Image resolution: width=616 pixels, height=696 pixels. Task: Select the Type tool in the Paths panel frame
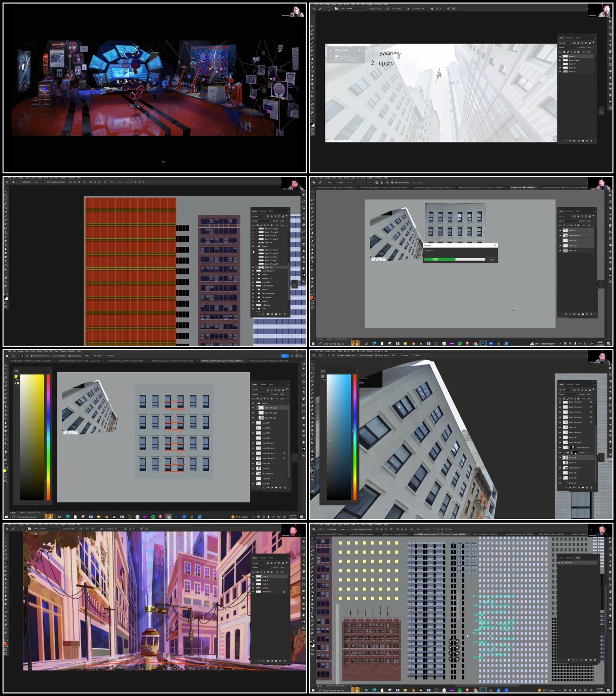coord(312,608)
